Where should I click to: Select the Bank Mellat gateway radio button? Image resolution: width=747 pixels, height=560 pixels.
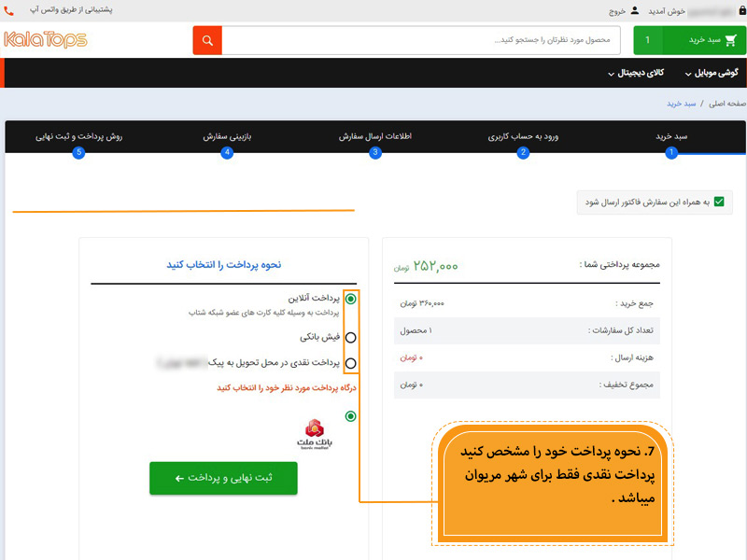coord(350,416)
